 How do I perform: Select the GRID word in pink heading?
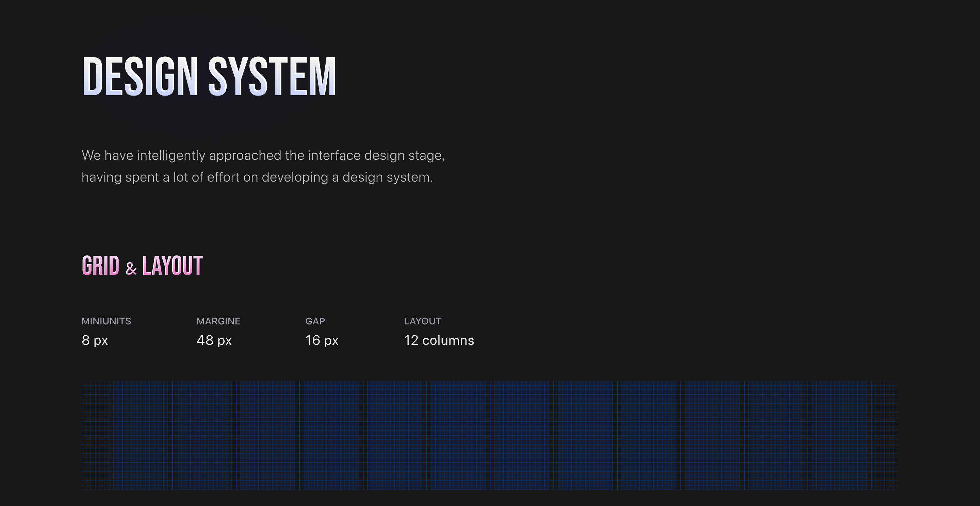pyautogui.click(x=100, y=265)
